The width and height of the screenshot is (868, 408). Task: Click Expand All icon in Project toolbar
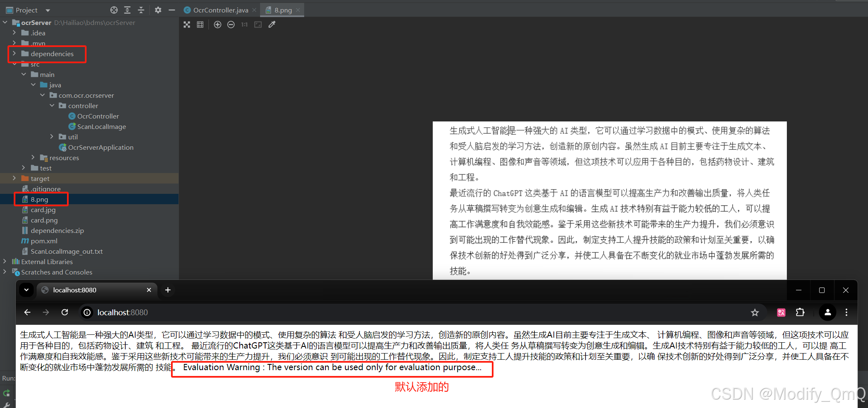pos(127,10)
